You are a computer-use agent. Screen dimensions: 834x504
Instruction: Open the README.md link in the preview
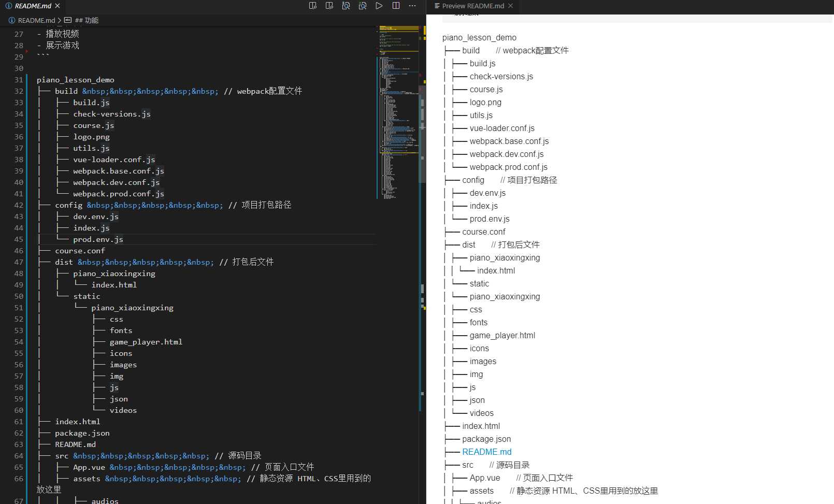click(486, 452)
